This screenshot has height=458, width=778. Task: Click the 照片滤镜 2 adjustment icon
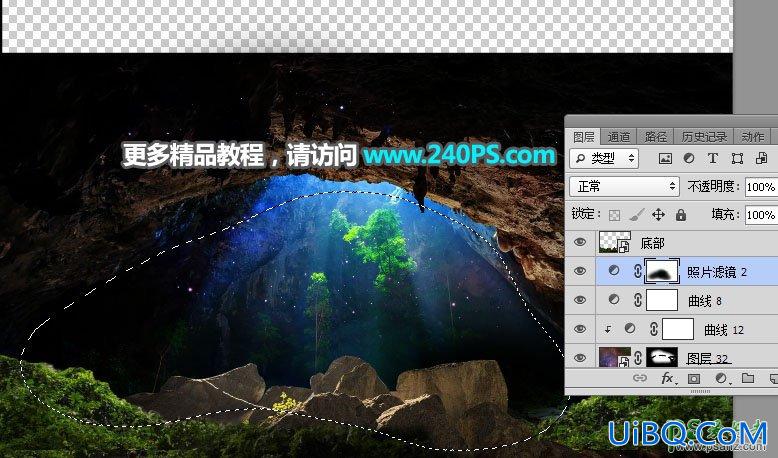[614, 270]
